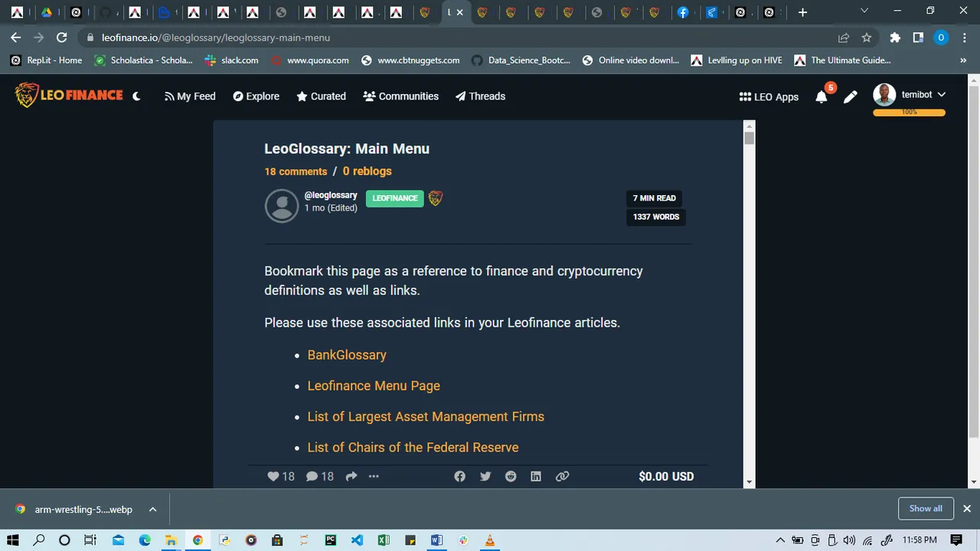Switch to the Google Drive browser tab
The height and width of the screenshot is (551, 980).
(x=47, y=12)
